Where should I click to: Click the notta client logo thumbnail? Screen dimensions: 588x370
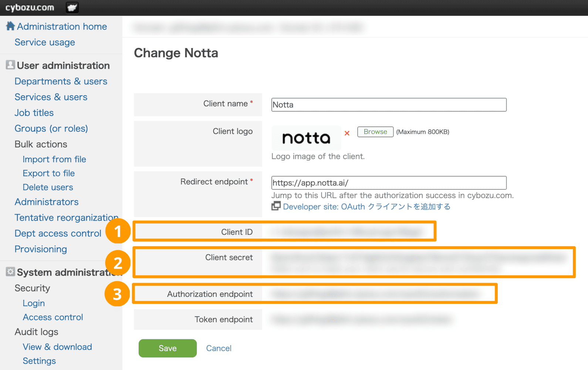tap(306, 138)
